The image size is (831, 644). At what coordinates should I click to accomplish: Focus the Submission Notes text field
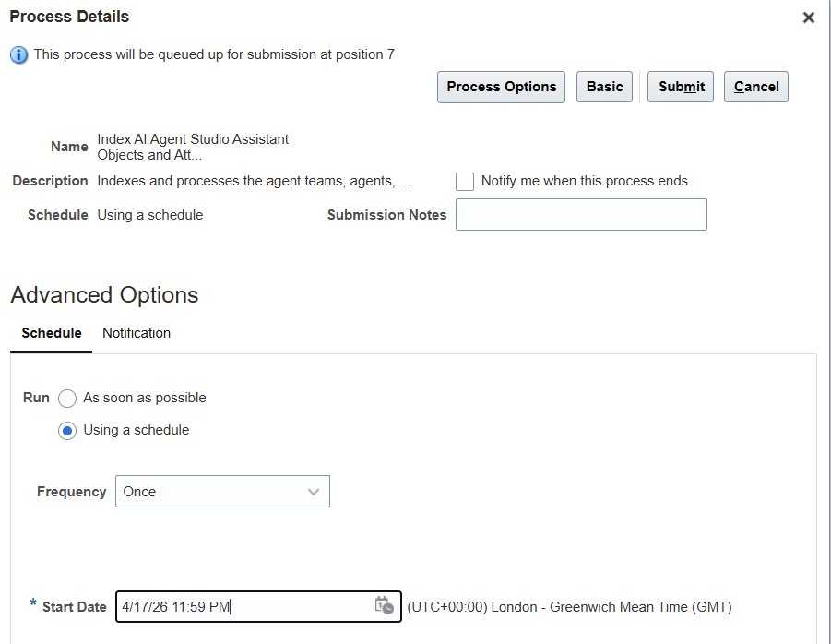tap(581, 215)
